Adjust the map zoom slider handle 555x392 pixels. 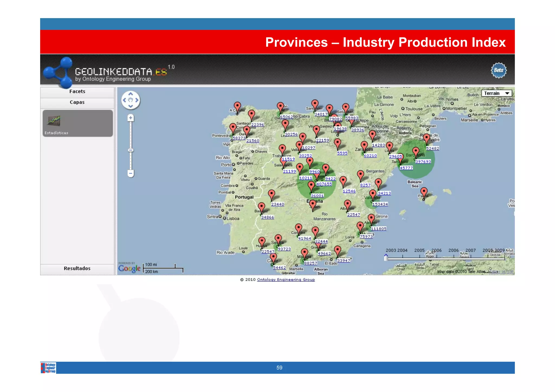pyautogui.click(x=131, y=150)
